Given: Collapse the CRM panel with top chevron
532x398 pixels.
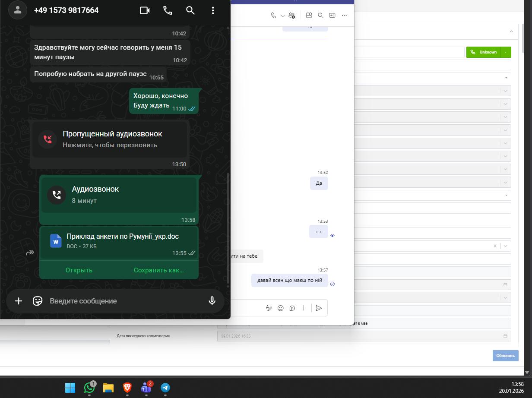Looking at the screenshot, I should [511, 32].
